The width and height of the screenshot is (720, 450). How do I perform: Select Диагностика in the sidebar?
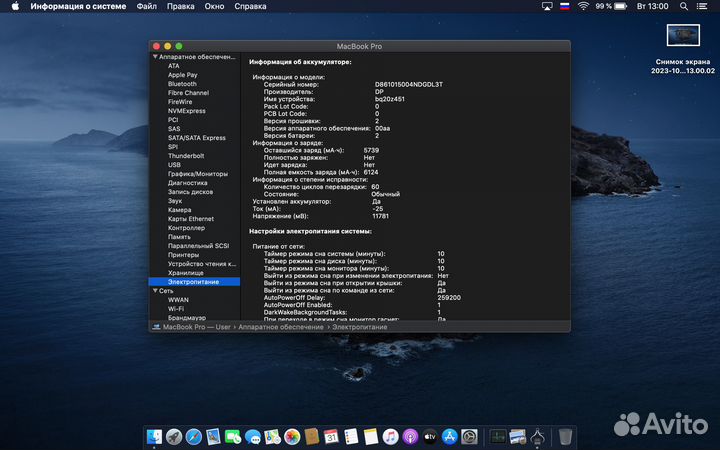[x=187, y=183]
